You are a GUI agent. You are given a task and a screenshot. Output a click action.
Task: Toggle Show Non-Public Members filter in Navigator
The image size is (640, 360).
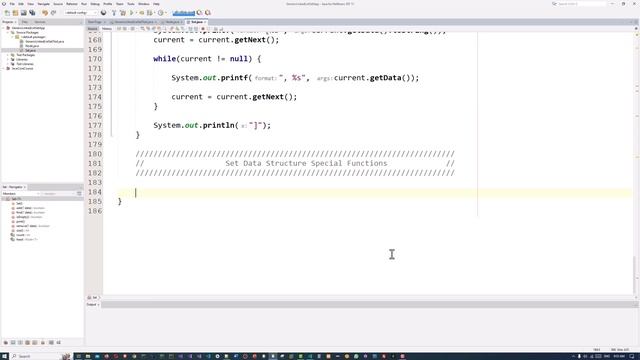28,342
